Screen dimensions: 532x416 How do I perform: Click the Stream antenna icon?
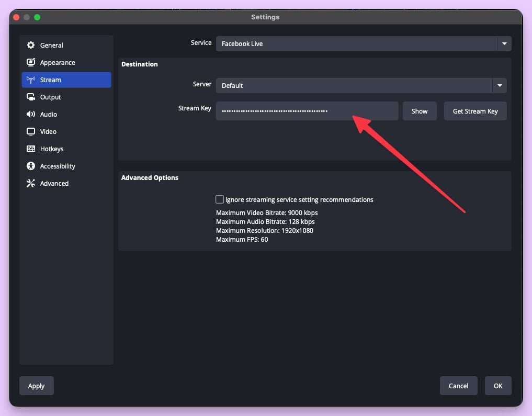31,80
